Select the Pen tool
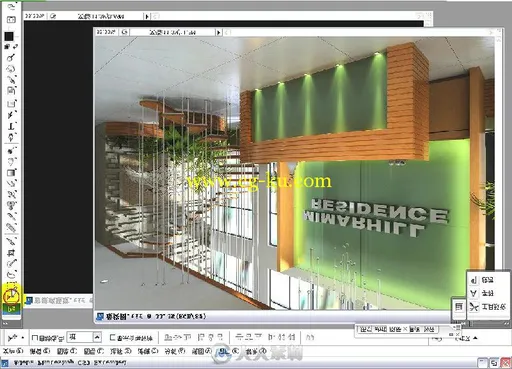This screenshot has height=369, width=512. click(x=11, y=137)
